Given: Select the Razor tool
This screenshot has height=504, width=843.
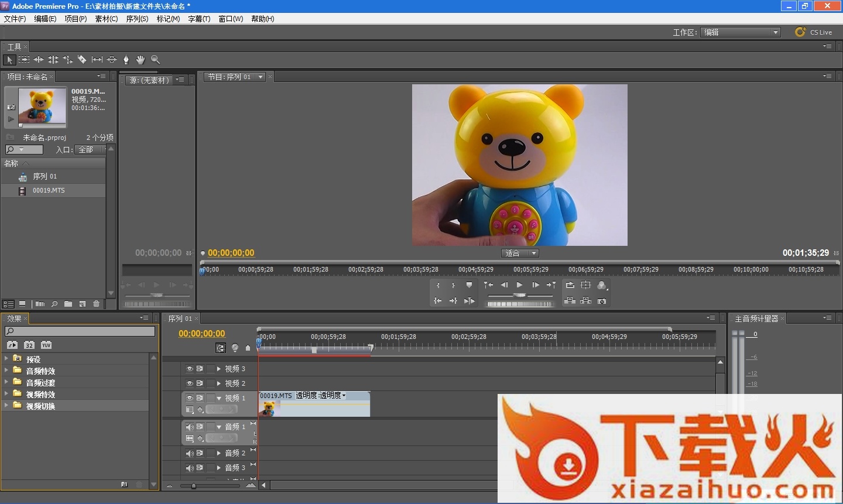Looking at the screenshot, I should coord(82,60).
